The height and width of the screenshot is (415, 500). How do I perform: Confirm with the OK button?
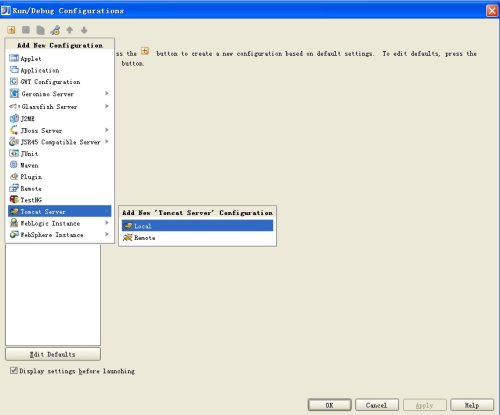tap(329, 405)
